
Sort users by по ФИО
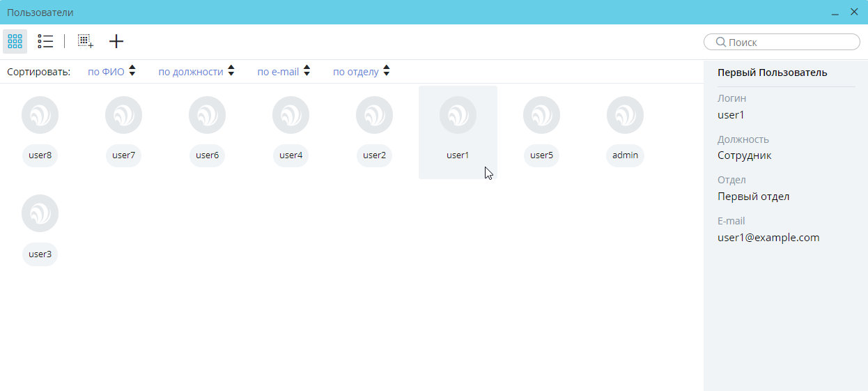click(106, 72)
